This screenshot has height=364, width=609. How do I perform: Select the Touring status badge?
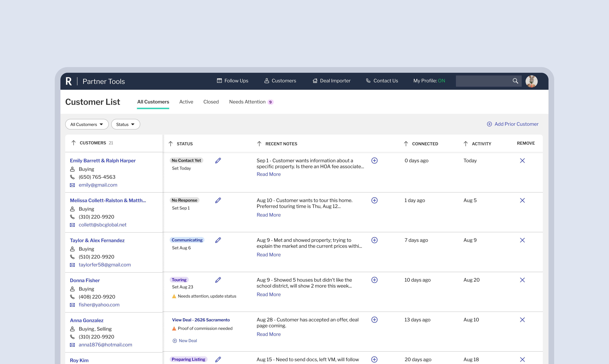179,280
